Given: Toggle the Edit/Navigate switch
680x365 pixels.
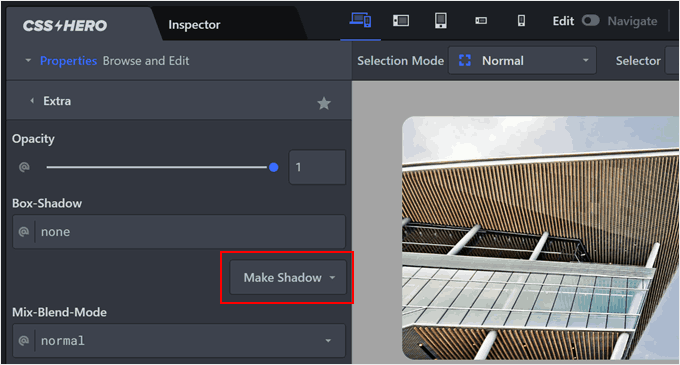Looking at the screenshot, I should pyautogui.click(x=590, y=20).
